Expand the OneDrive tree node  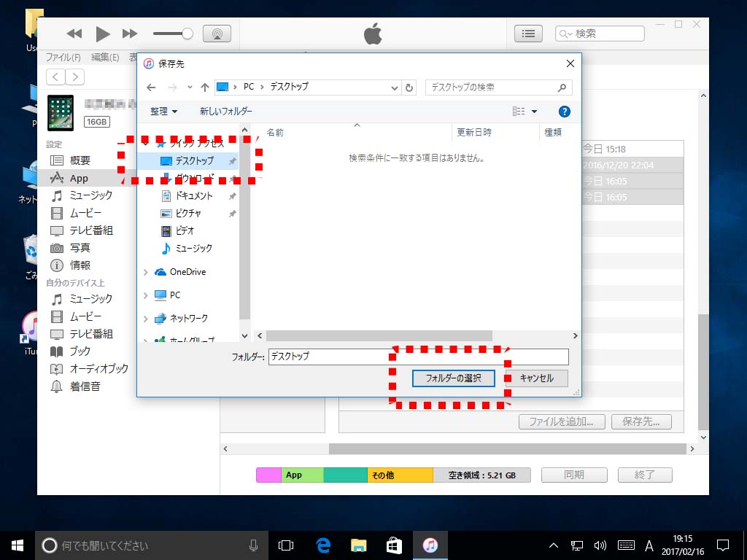[x=146, y=272]
